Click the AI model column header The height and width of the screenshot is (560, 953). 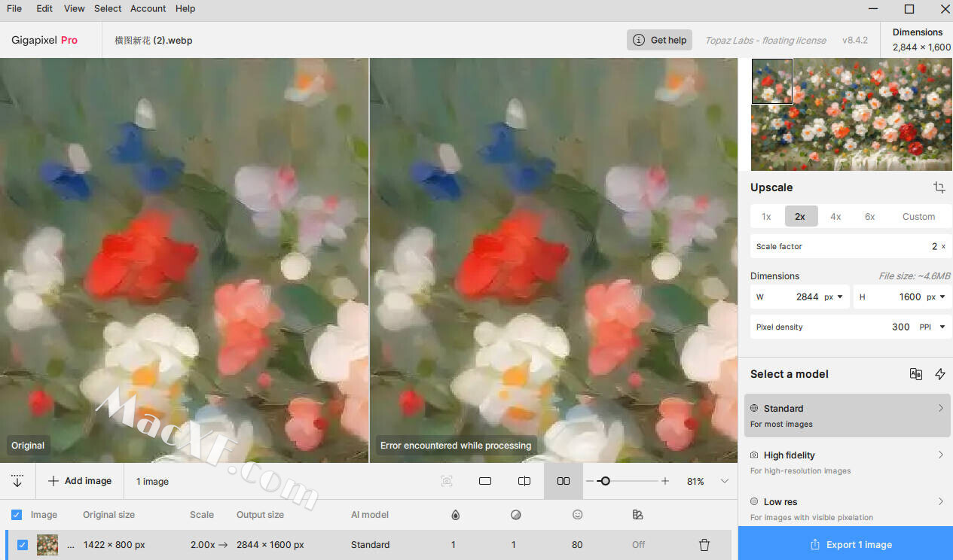(370, 515)
